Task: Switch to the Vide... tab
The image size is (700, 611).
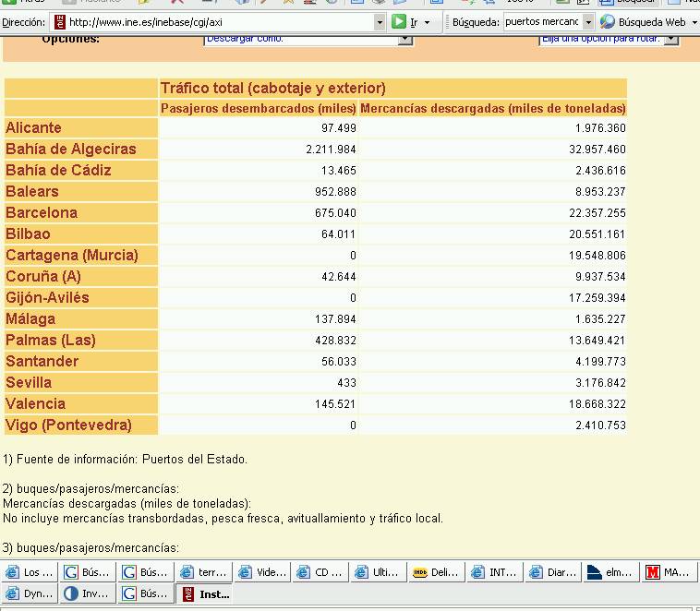Action: click(262, 572)
